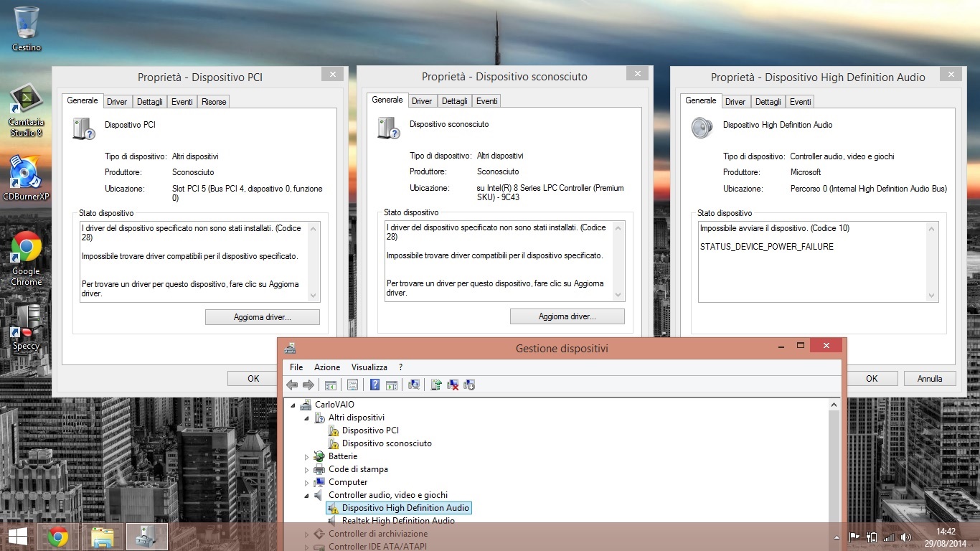Click the volume speaker tray icon

tap(906, 537)
